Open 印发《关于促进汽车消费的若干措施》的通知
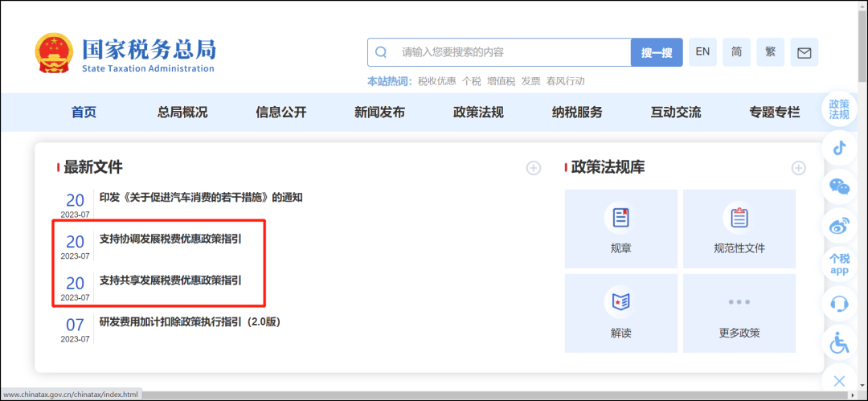This screenshot has height=401, width=868. pos(201,197)
